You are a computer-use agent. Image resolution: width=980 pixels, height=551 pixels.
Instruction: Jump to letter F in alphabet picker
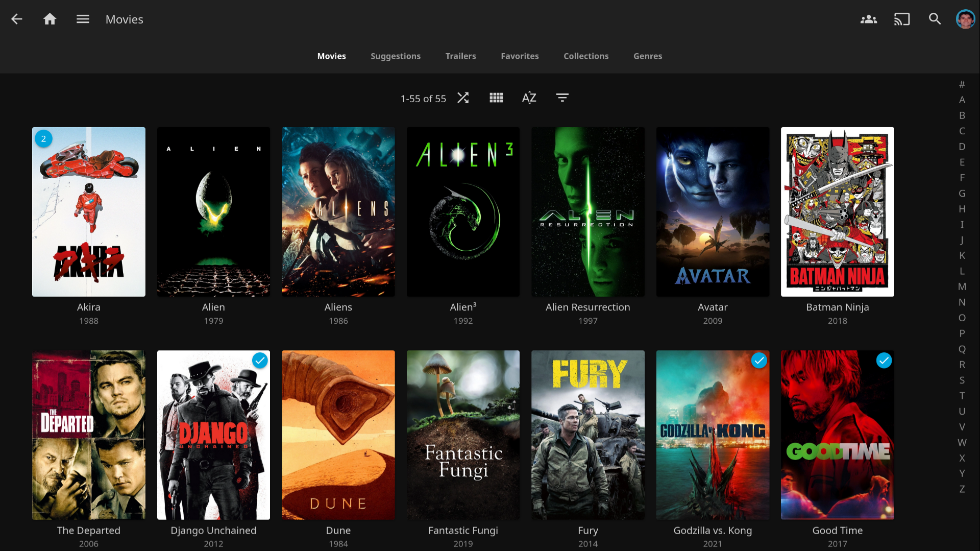coord(962,178)
